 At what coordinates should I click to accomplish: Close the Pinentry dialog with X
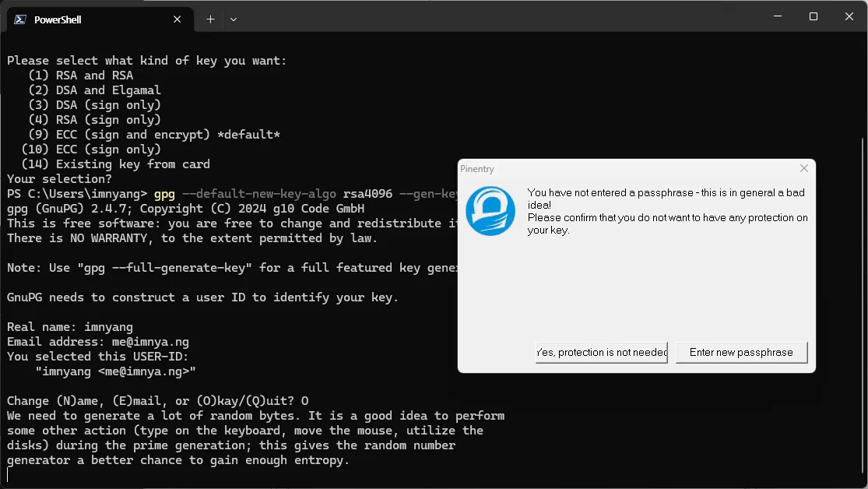click(x=804, y=168)
